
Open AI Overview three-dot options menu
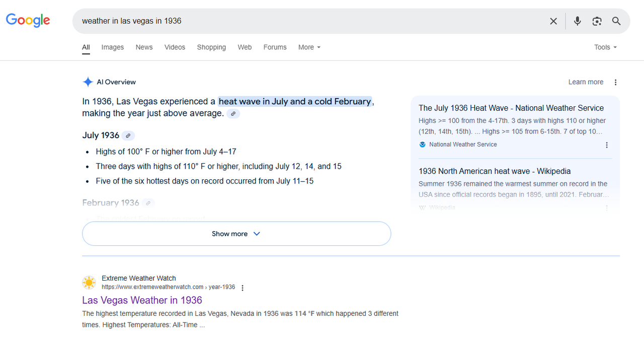tap(615, 82)
